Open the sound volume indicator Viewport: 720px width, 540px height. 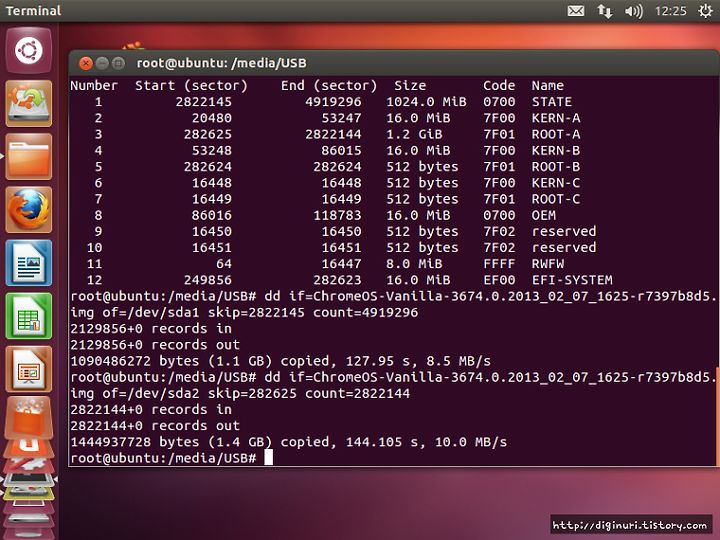(634, 11)
